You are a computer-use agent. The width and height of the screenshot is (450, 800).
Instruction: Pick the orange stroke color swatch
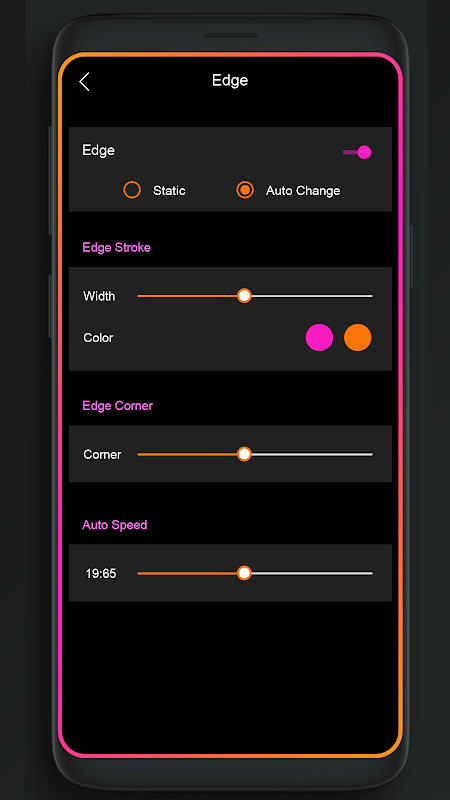(x=358, y=338)
